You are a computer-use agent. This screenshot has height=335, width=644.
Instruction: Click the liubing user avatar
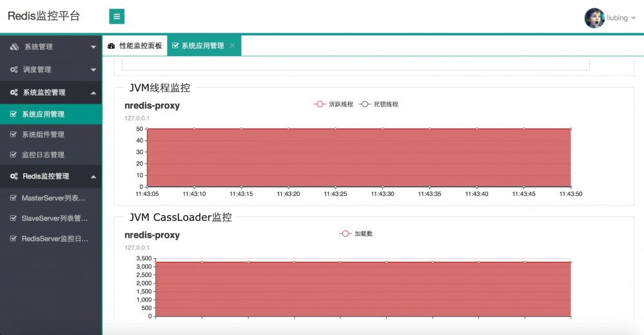(x=594, y=18)
